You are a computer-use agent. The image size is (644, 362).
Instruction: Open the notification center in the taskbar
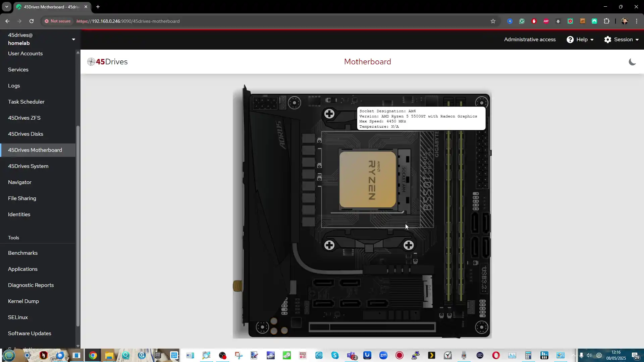(635, 355)
